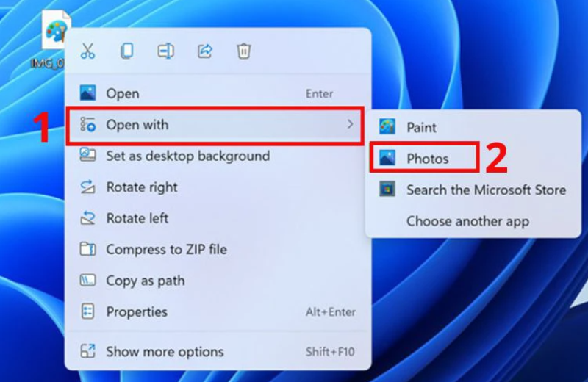Click the Compress to ZIP file folder icon
Viewport: 588px width, 382px height.
click(x=87, y=249)
